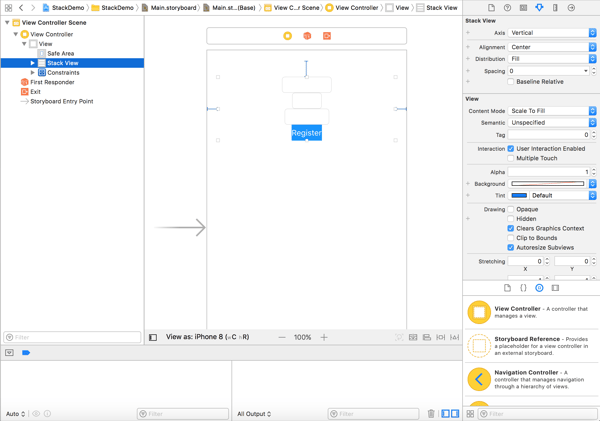Select Safe Area in outline
Image resolution: width=600 pixels, height=421 pixels.
(61, 54)
